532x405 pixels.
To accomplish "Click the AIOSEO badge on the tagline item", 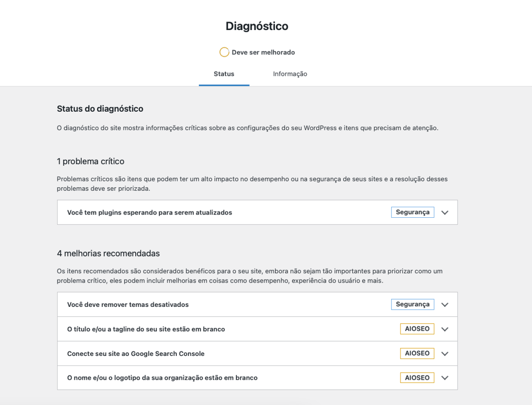I will 417,329.
